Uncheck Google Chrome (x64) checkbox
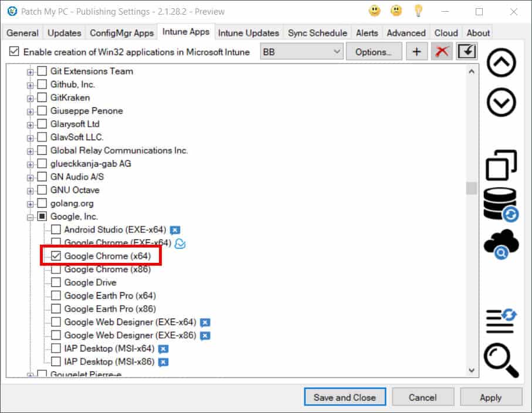Image resolution: width=532 pixels, height=413 pixels. tap(56, 256)
